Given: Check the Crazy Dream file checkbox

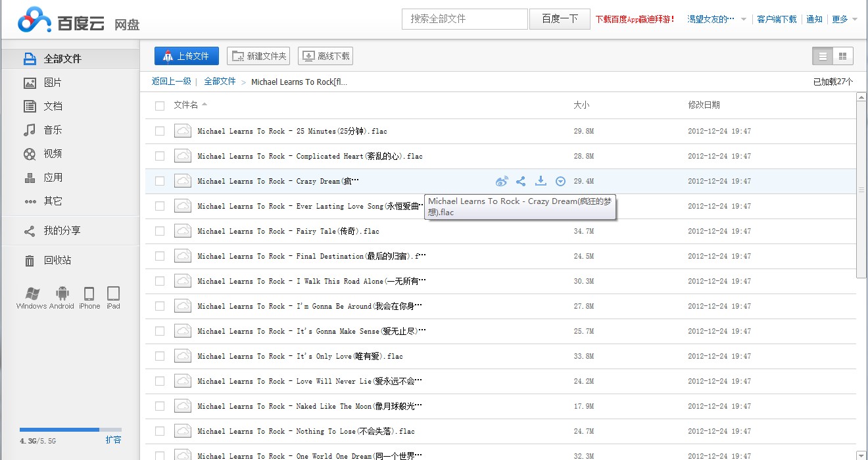Looking at the screenshot, I should click(x=160, y=181).
